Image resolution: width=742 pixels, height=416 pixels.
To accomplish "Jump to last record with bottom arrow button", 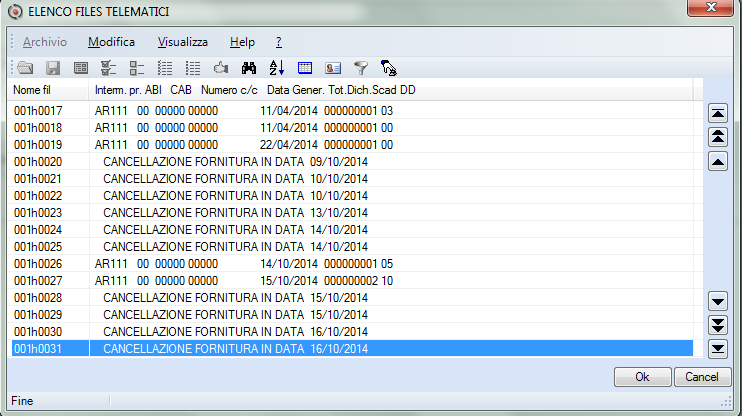I will [718, 349].
